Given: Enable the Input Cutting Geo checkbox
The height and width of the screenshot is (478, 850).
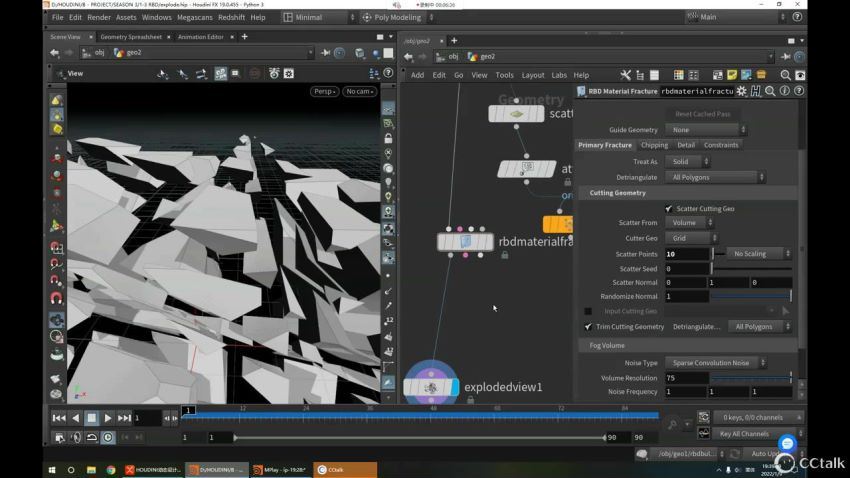Looking at the screenshot, I should pos(588,311).
